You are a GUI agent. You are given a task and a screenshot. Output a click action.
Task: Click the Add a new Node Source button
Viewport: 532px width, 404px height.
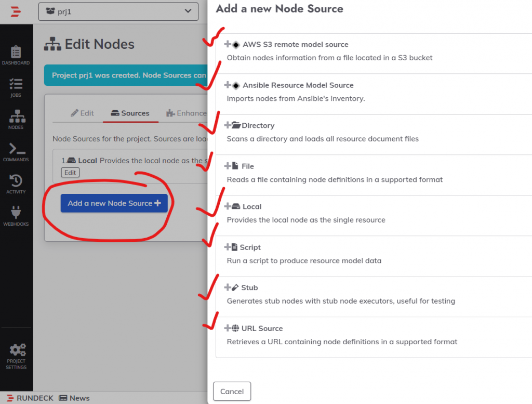coord(114,203)
